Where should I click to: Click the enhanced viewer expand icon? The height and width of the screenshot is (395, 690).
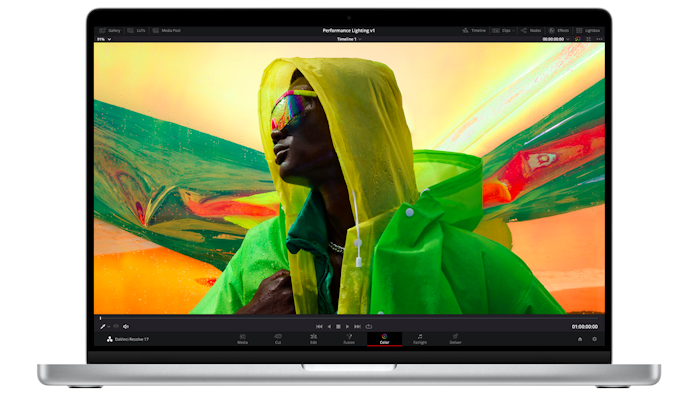[588, 39]
